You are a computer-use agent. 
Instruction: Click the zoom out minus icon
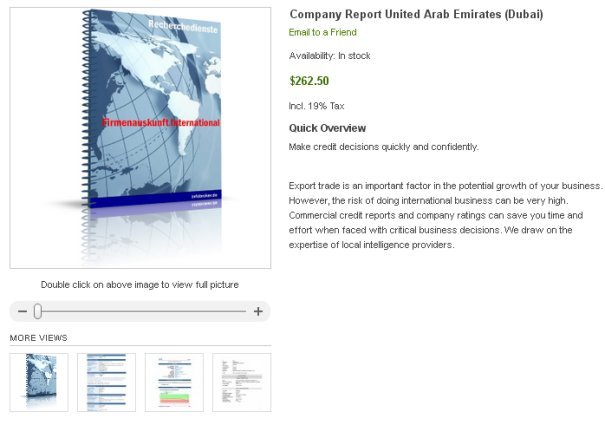point(23,312)
